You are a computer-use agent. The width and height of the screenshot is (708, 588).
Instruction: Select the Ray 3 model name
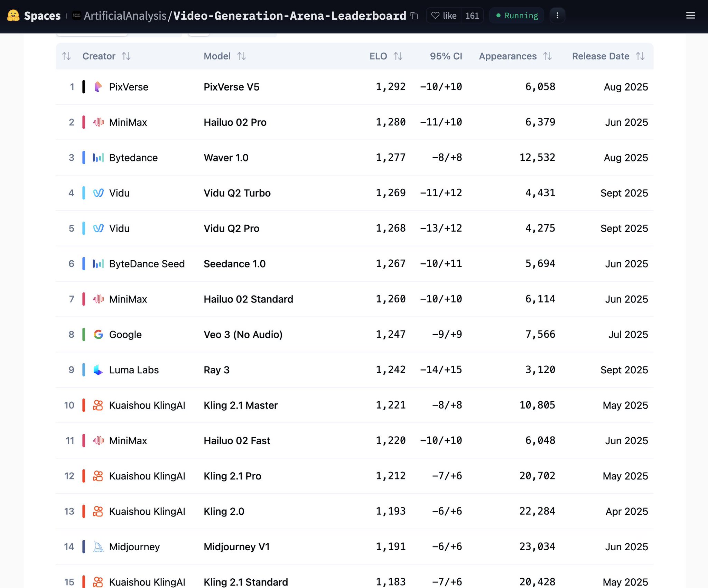(216, 370)
